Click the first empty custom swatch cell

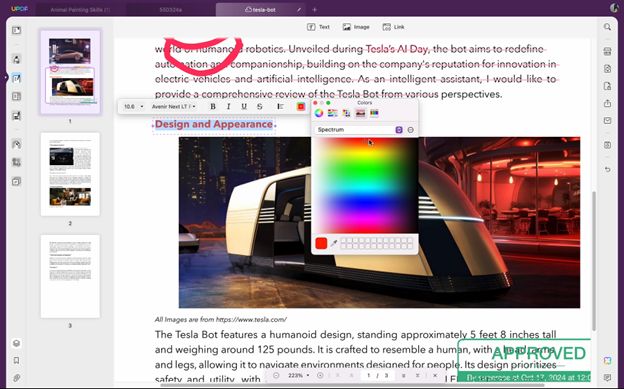(x=344, y=240)
